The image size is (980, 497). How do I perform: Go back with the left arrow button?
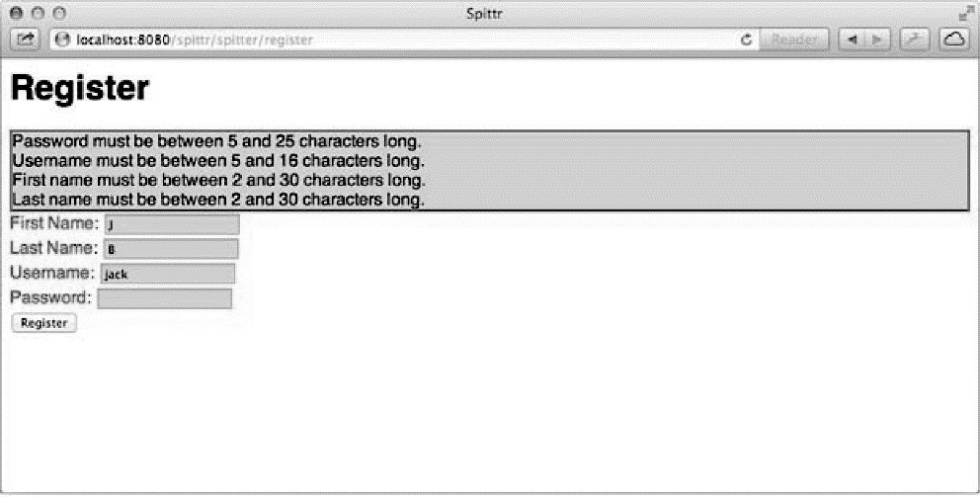(x=852, y=40)
